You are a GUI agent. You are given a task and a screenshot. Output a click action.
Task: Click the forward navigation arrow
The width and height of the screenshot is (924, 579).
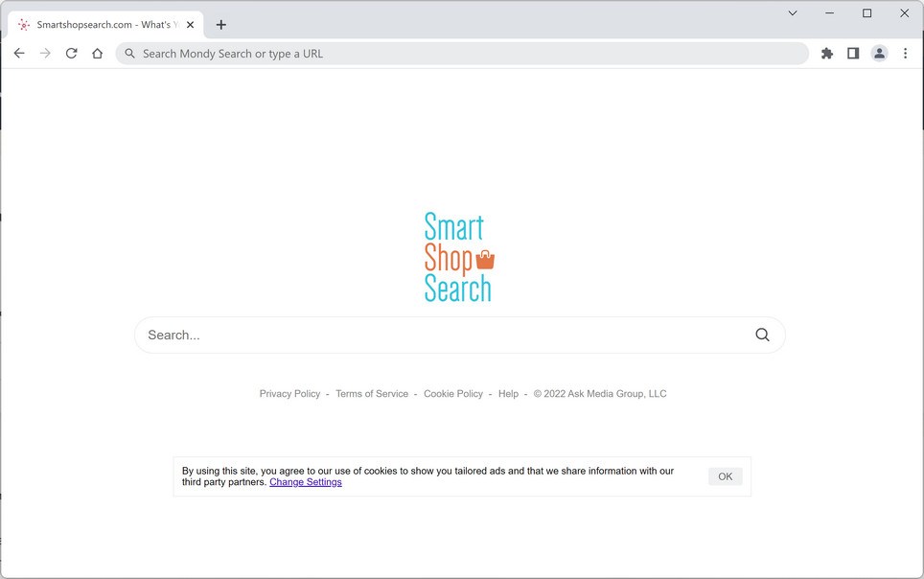(x=45, y=54)
